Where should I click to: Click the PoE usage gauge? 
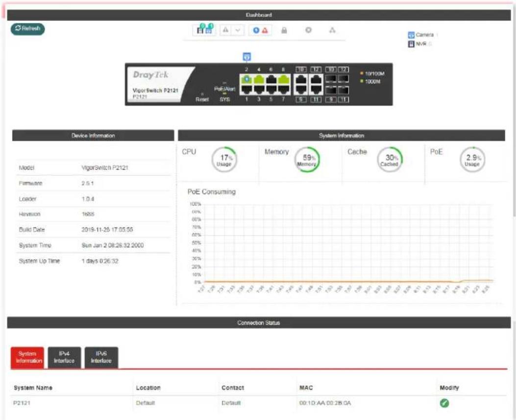[x=472, y=160]
